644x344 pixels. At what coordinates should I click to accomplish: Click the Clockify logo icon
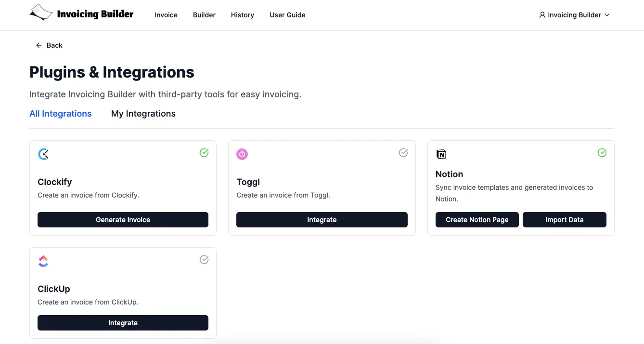pyautogui.click(x=43, y=154)
